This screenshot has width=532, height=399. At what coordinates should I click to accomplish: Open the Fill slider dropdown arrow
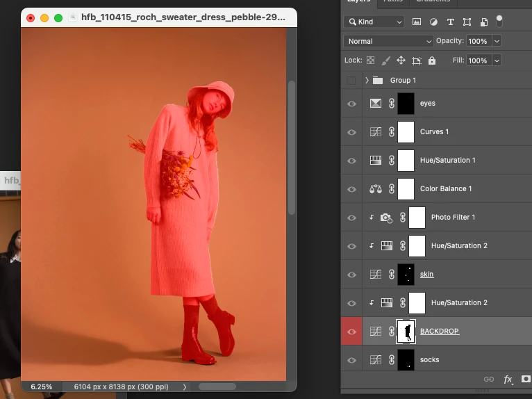(497, 60)
